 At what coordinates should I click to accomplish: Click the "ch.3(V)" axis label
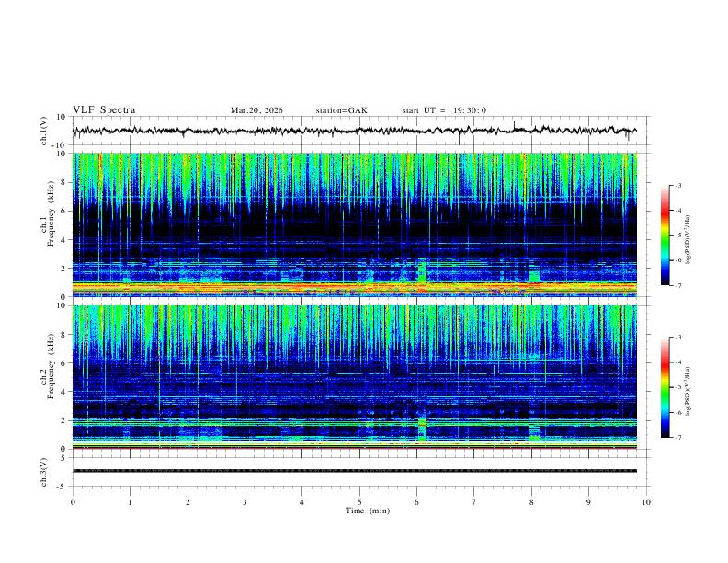click(44, 473)
